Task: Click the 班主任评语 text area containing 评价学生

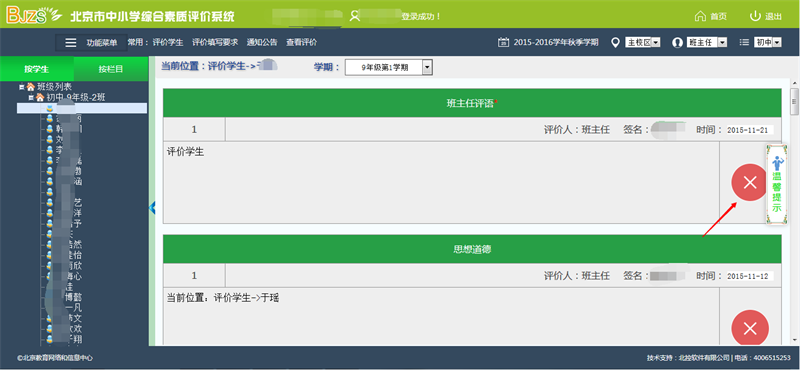Action: 441,182
